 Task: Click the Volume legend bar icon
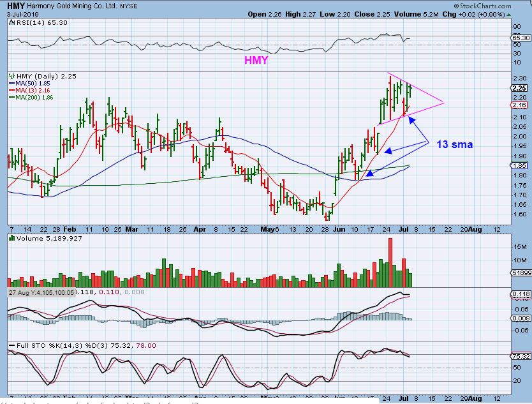click(12, 238)
